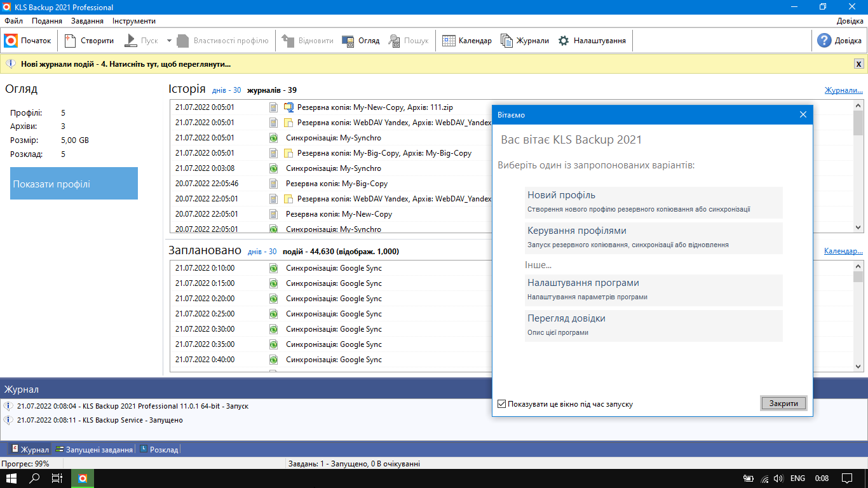The image size is (868, 488).
Task: Open the Подання menu
Action: [47, 21]
